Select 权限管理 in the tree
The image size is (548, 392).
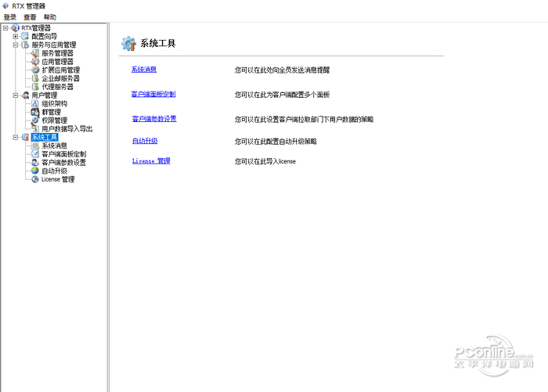coord(55,120)
